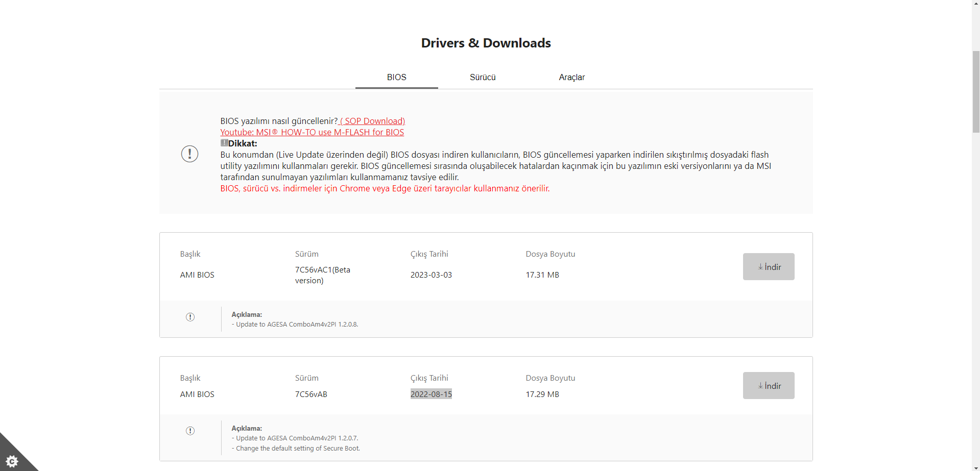Click info icon beside AGESA 1.2.0.8 description
980x471 pixels.
[x=190, y=317]
